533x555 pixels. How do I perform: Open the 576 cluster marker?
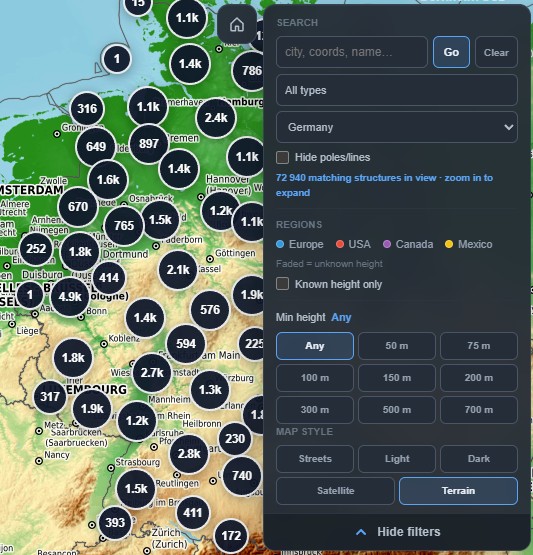pos(210,310)
